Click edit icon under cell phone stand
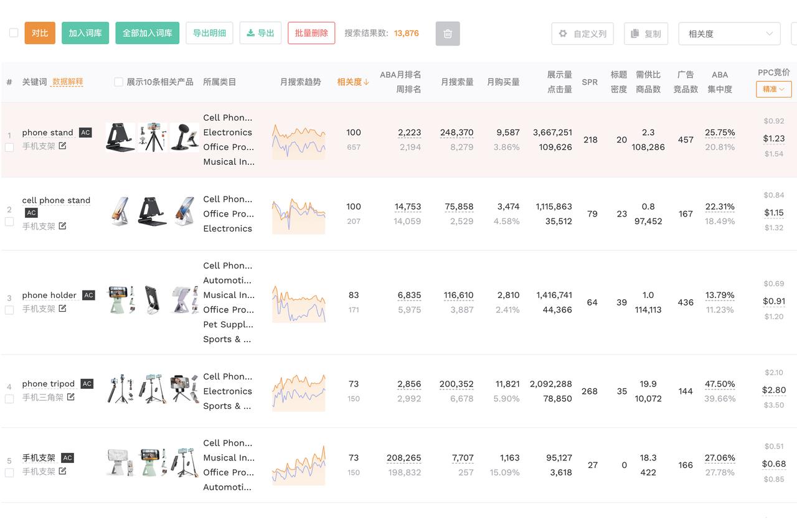This screenshot has width=797, height=532. pos(62,226)
